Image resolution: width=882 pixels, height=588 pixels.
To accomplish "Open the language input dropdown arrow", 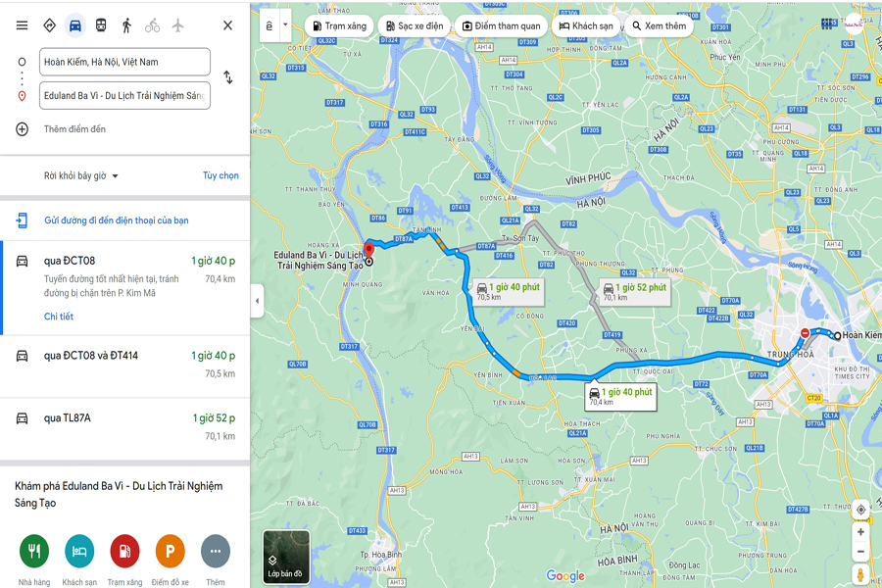I will coord(285,24).
